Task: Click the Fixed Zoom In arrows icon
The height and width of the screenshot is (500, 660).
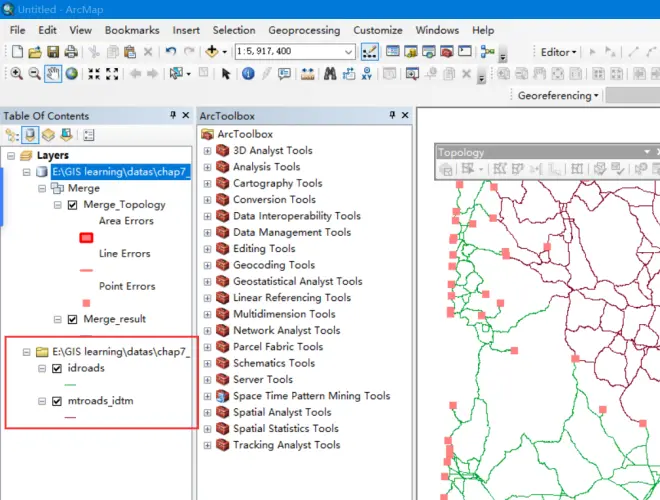Action: 94,74
